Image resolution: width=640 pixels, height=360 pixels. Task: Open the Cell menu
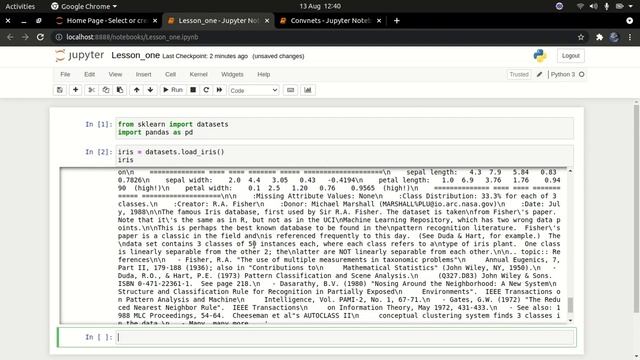(170, 74)
